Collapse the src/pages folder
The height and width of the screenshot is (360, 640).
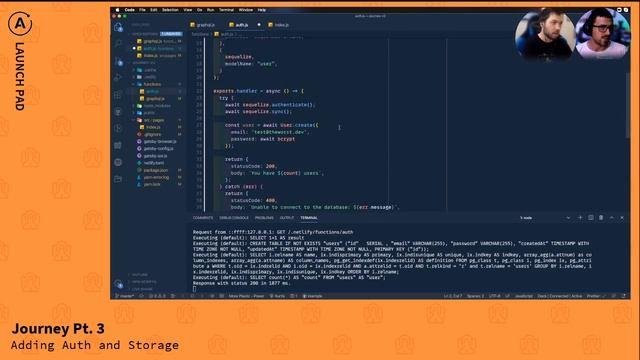pos(153,120)
